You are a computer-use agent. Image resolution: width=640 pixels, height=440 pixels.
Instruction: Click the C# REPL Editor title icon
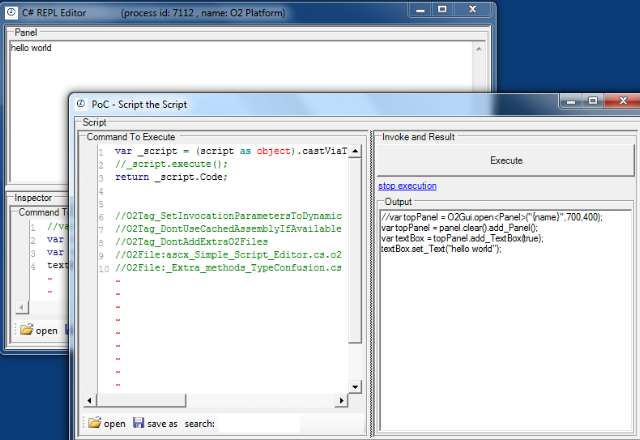pyautogui.click(x=11, y=13)
